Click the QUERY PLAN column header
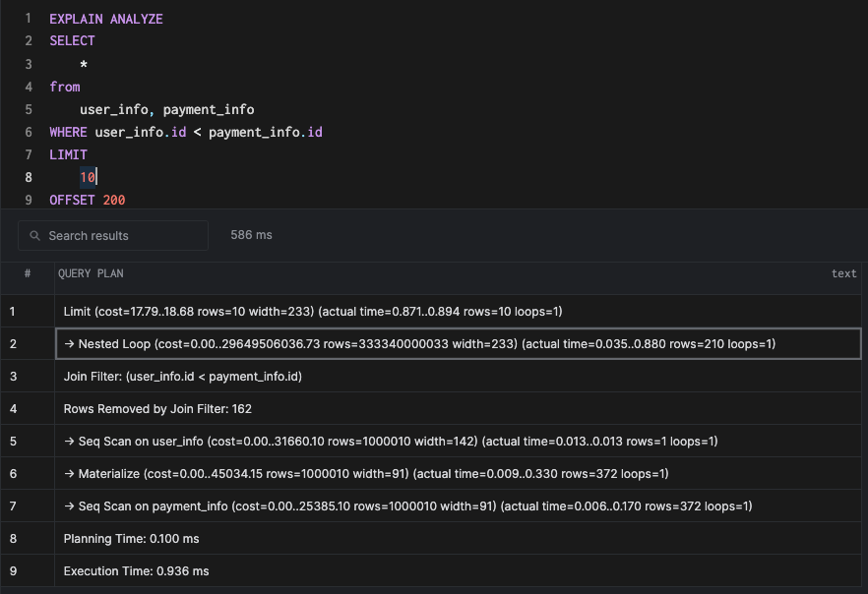 point(91,273)
